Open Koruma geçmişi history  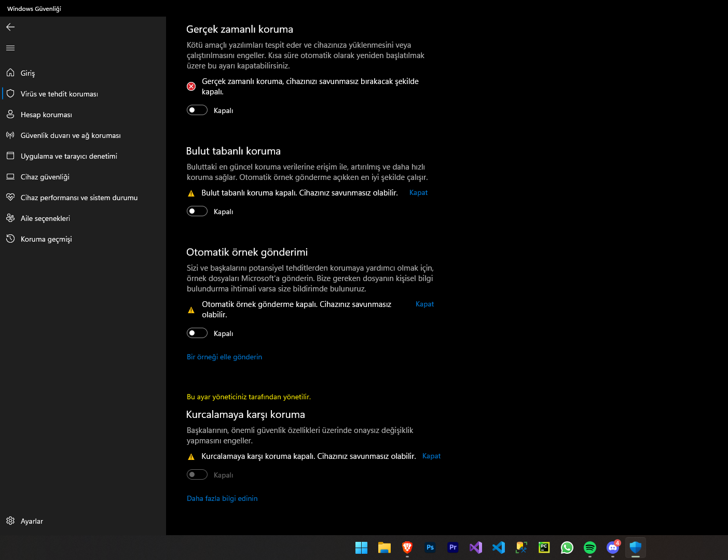click(83, 239)
